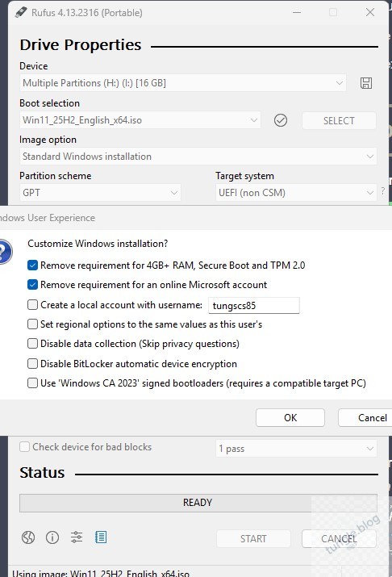Click the SELECT button

pyautogui.click(x=339, y=121)
